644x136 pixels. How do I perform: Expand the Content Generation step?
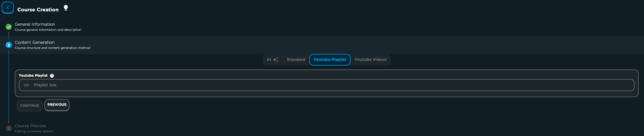35,43
